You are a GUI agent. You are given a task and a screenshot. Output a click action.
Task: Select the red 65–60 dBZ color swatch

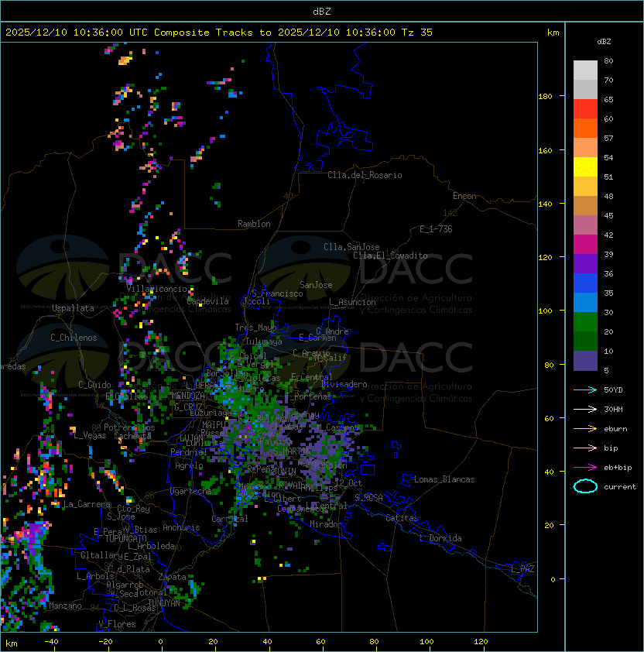[585, 109]
